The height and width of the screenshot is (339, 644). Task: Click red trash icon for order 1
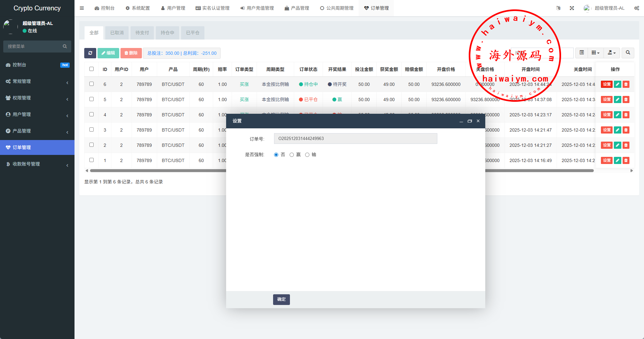point(626,160)
